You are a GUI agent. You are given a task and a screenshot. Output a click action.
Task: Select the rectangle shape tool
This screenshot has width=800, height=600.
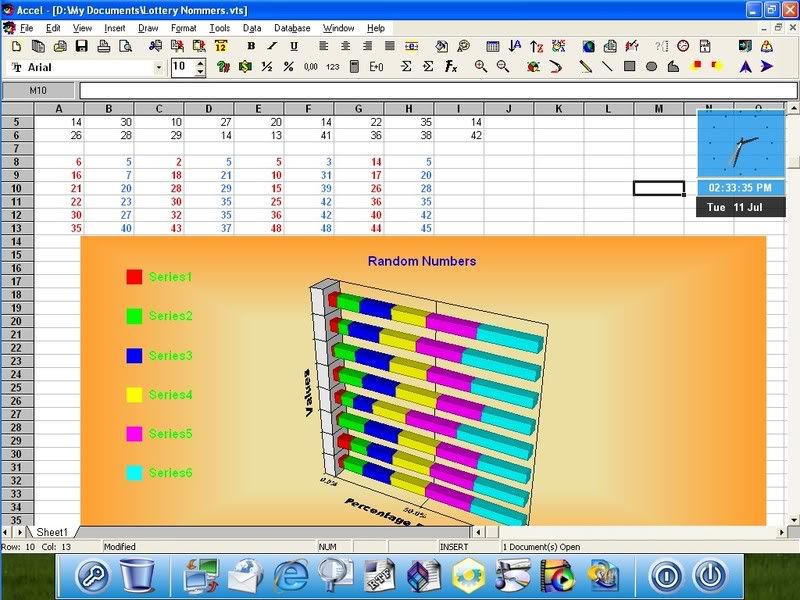[x=630, y=66]
